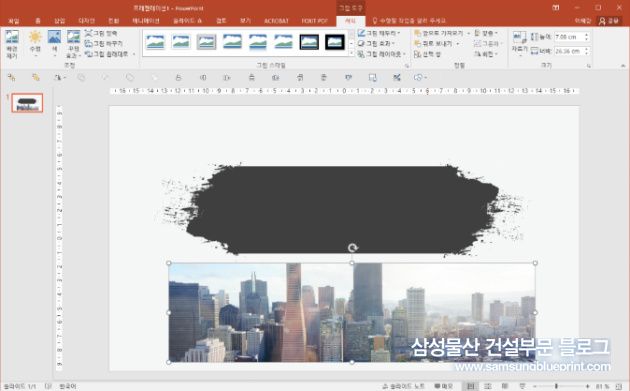Open Artistic Effects (꾸밈 효과) gallery
Screen dimensions: 630x391
[73, 43]
